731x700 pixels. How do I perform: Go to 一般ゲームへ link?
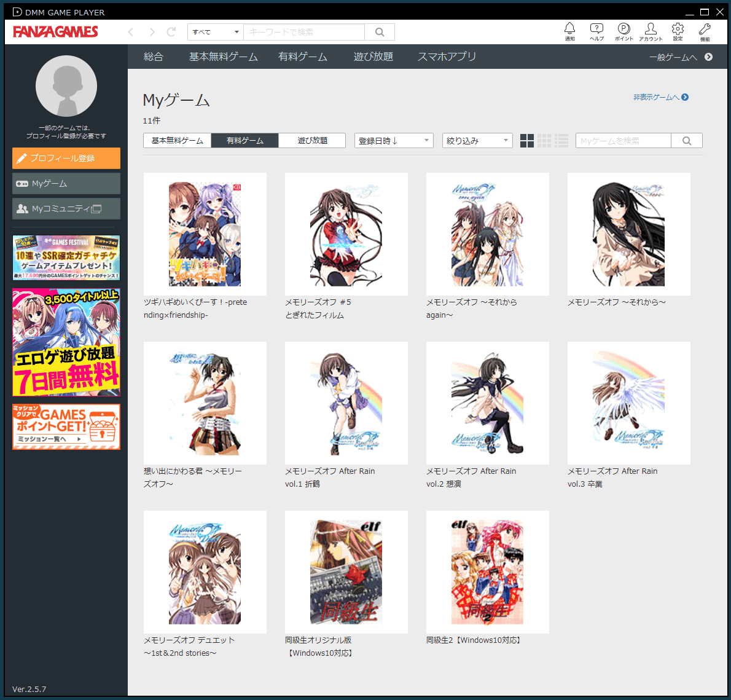coord(673,57)
